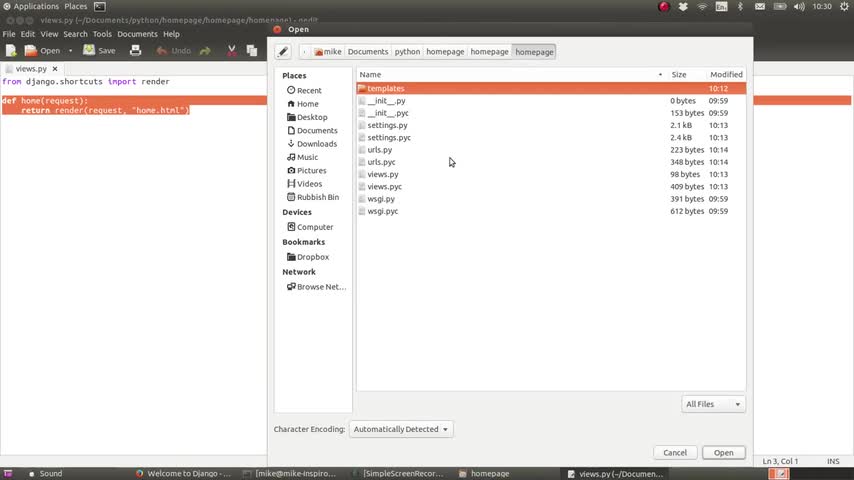Select the settings.pyc file

click(x=551, y=137)
